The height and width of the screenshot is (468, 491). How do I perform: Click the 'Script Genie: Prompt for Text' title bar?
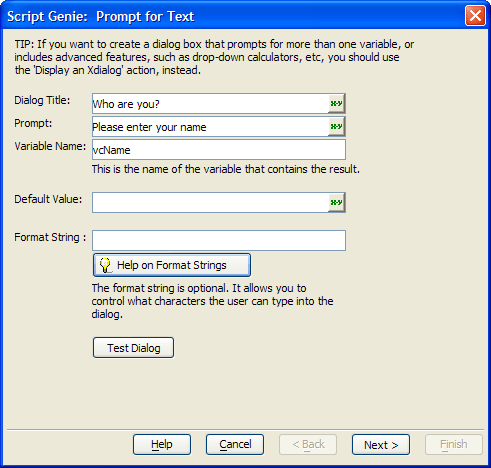tap(233, 16)
